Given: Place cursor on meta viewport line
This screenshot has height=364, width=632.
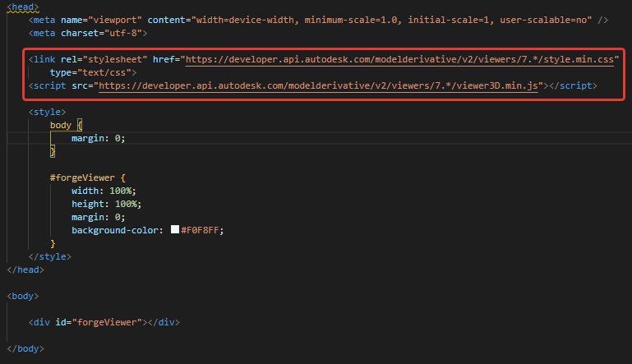Looking at the screenshot, I should [x=318, y=20].
